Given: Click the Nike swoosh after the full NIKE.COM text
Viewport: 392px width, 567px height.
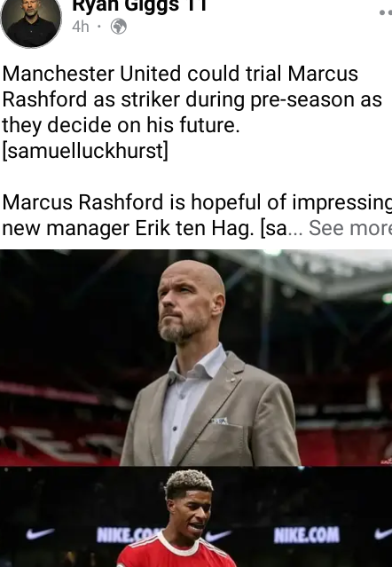Looking at the screenshot, I should click(x=383, y=534).
